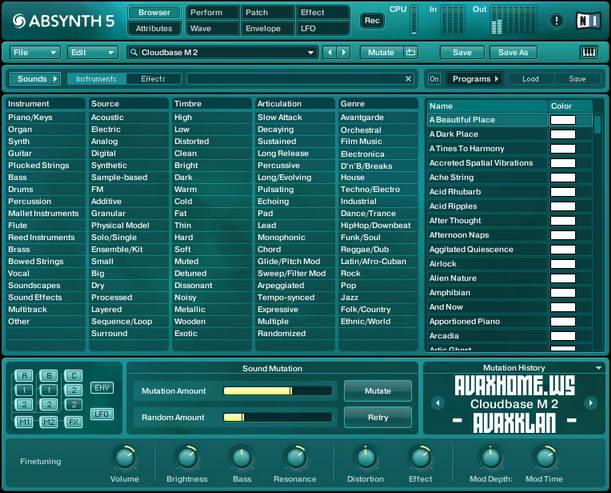Select the FX mutation module

pyautogui.click(x=74, y=422)
